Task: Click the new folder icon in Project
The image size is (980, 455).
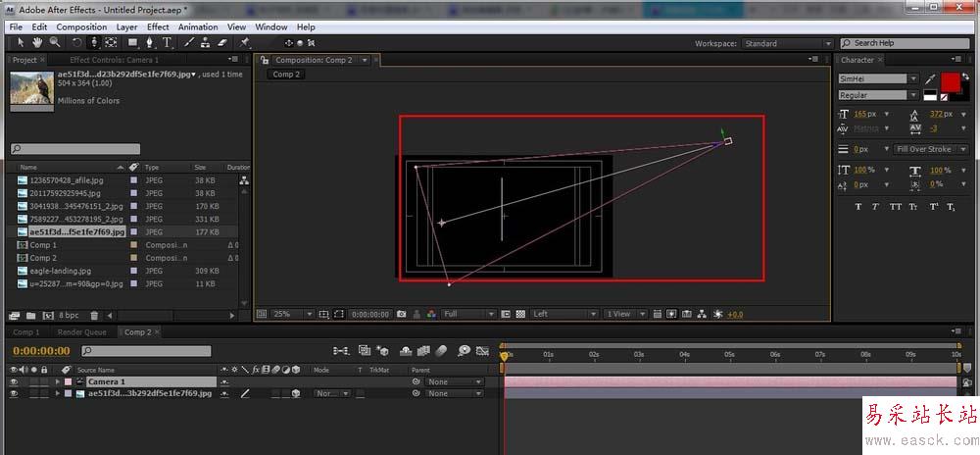Action: (30, 316)
